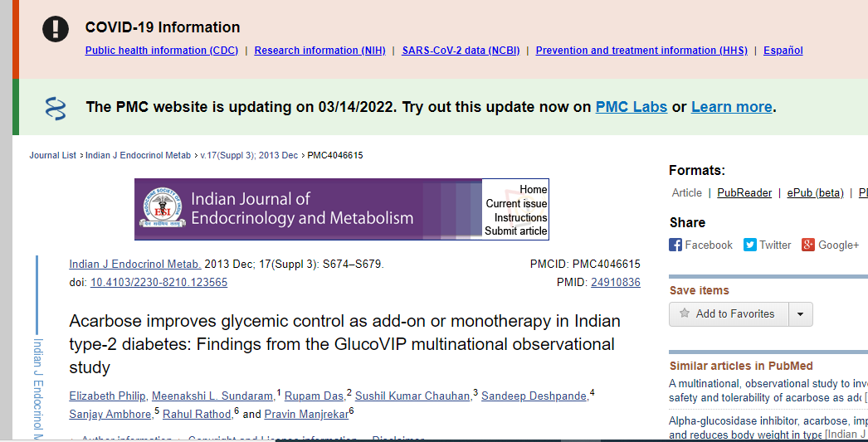This screenshot has height=442, width=868.
Task: Click the Twitter share icon
Action: pos(750,245)
